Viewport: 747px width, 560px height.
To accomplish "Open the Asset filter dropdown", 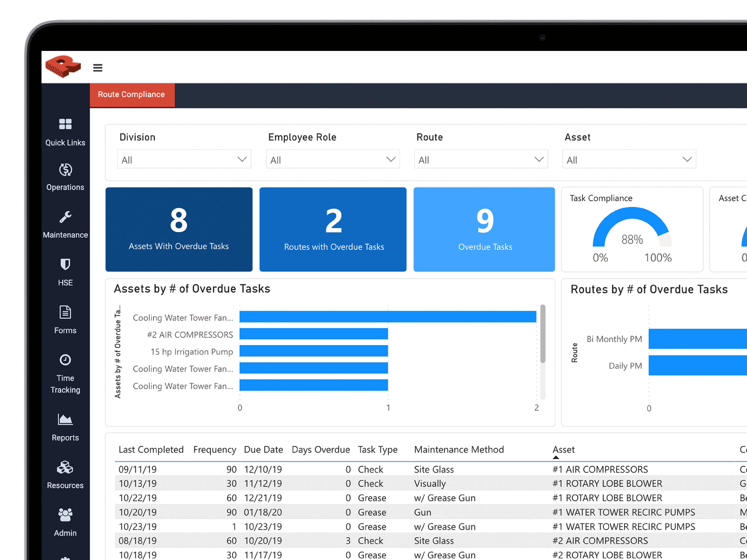I will tap(629, 159).
